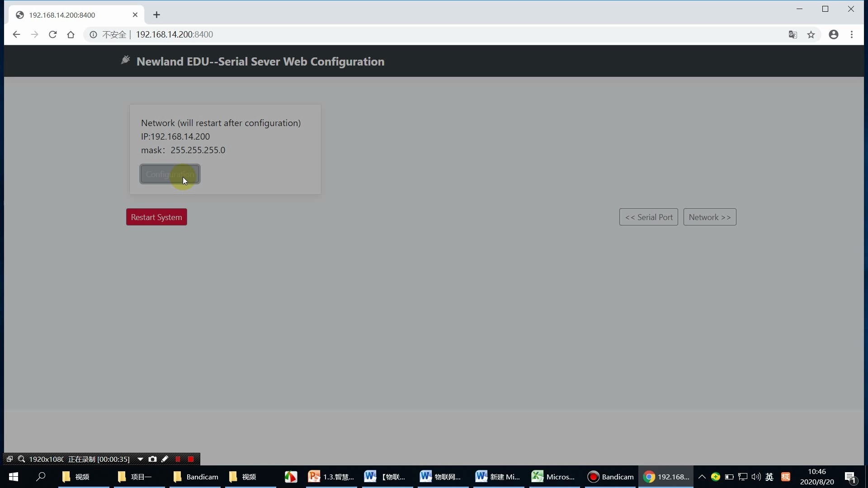Select the 192.168.14.200:8400 browser tab

(x=76, y=15)
